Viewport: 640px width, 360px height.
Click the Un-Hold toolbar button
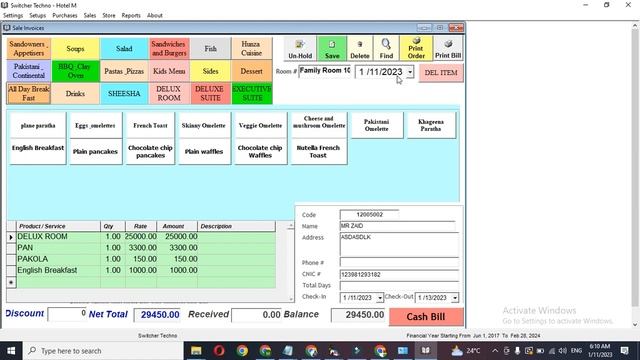point(300,49)
